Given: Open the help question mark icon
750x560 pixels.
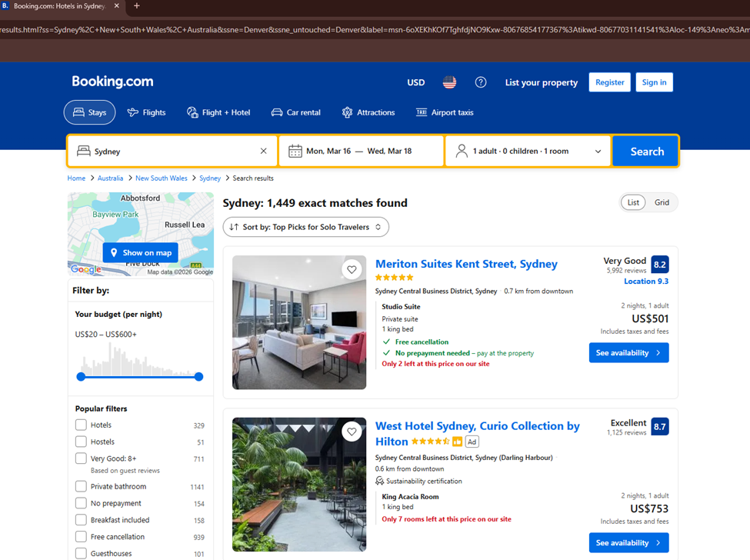Looking at the screenshot, I should coord(480,82).
